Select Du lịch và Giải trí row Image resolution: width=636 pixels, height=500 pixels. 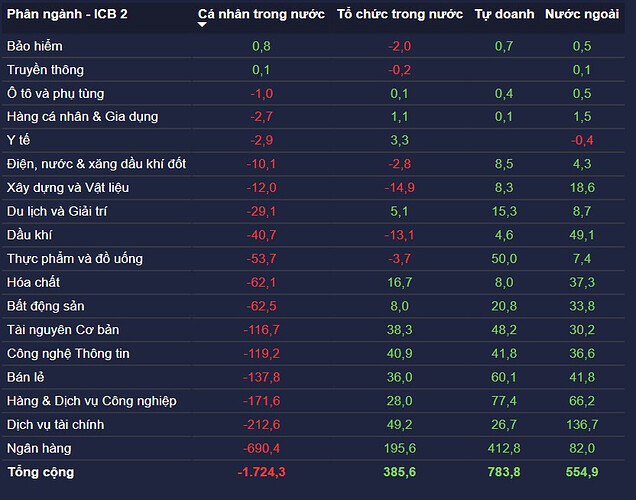[60, 211]
